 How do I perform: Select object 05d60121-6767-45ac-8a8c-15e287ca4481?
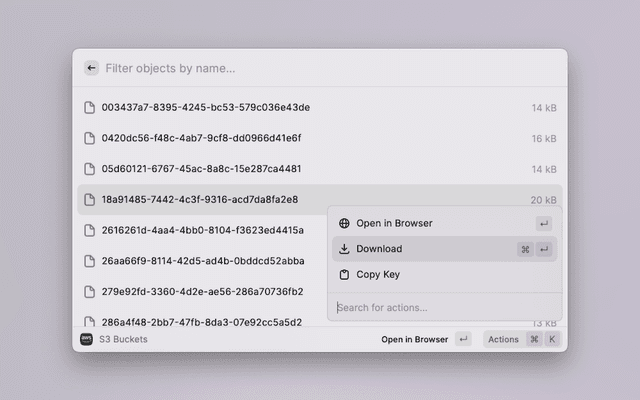coord(200,169)
